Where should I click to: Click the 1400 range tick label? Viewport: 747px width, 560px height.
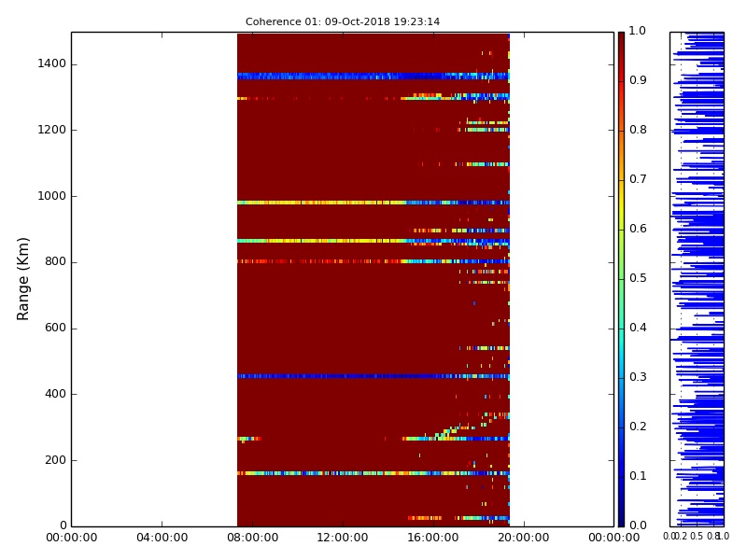[52, 63]
